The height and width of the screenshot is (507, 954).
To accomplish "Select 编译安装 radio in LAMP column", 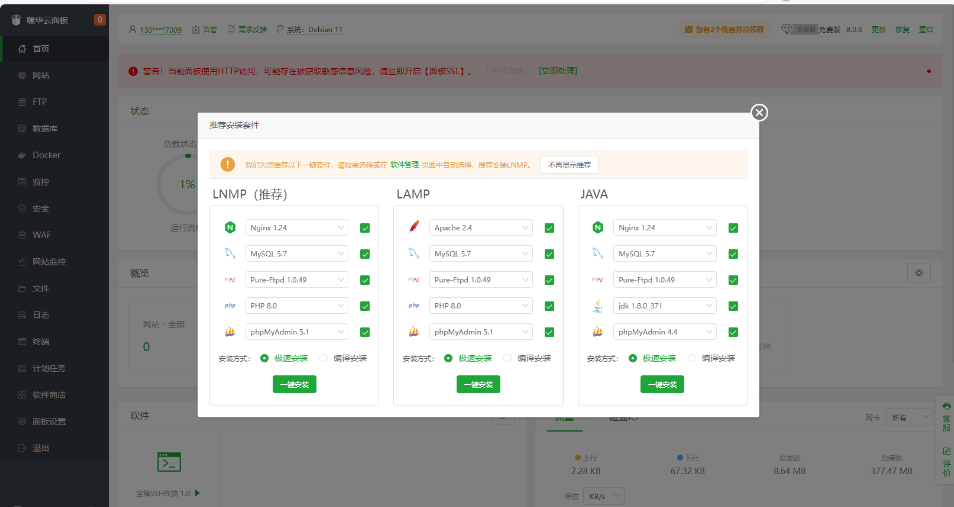I will 507,358.
